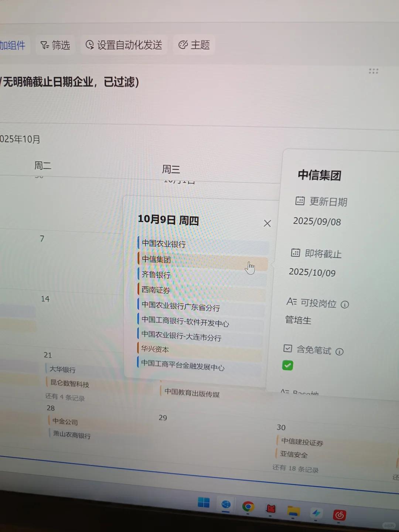This screenshot has height=532, width=399.
Task: Toggle the green 含免笔试 checkbox
Action: pos(287,365)
